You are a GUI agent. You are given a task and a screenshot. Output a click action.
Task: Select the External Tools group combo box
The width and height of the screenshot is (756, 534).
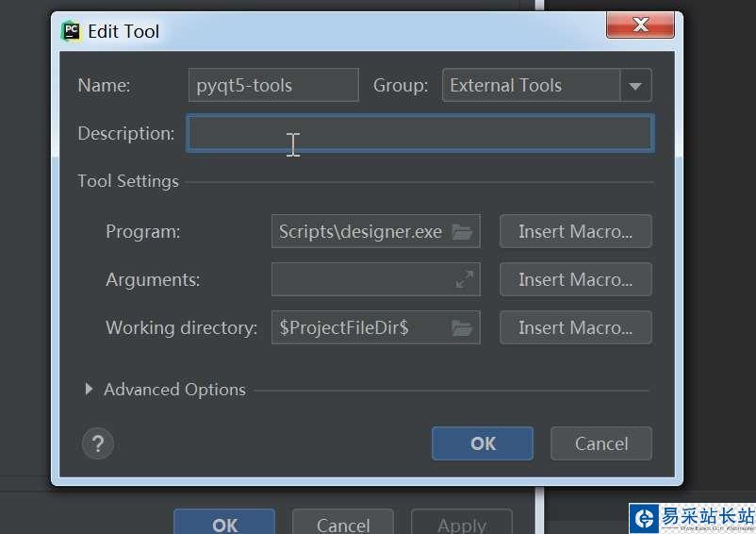pos(532,86)
